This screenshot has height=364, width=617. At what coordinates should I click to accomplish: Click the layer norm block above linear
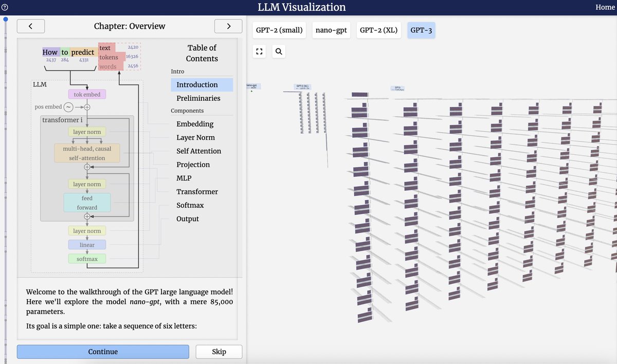[87, 231]
